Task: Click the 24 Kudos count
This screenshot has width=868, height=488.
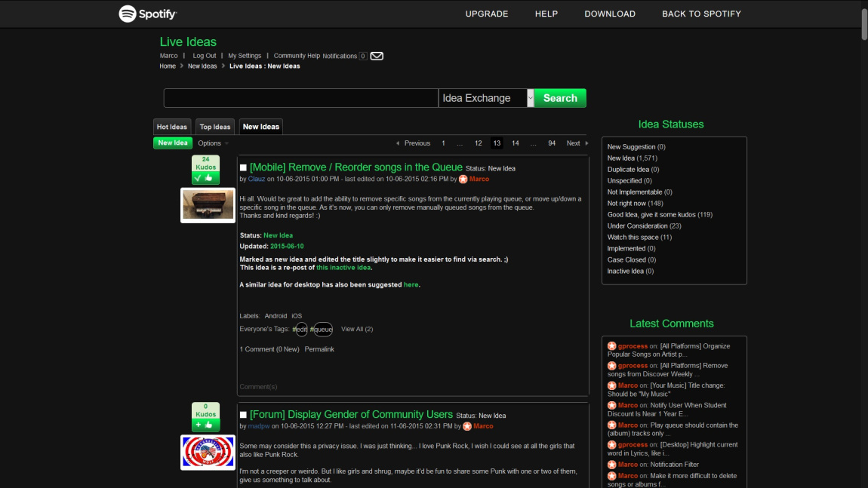Action: pos(205,163)
